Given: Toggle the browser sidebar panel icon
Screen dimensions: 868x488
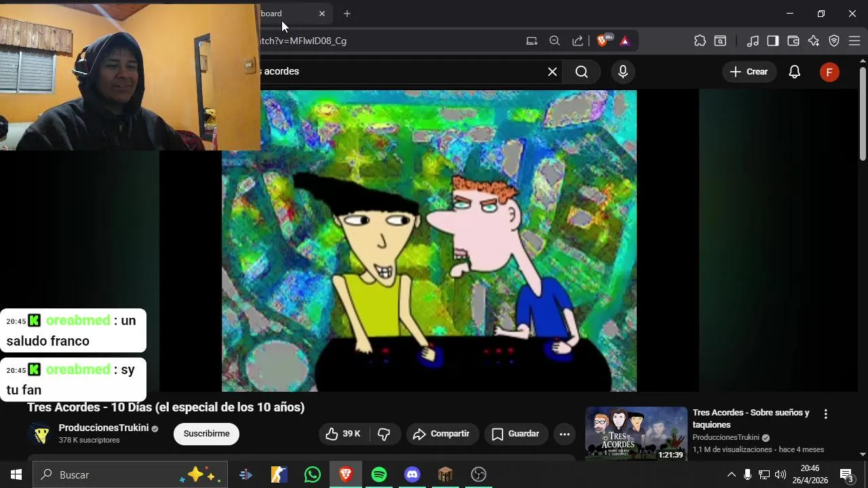Looking at the screenshot, I should pos(773,41).
